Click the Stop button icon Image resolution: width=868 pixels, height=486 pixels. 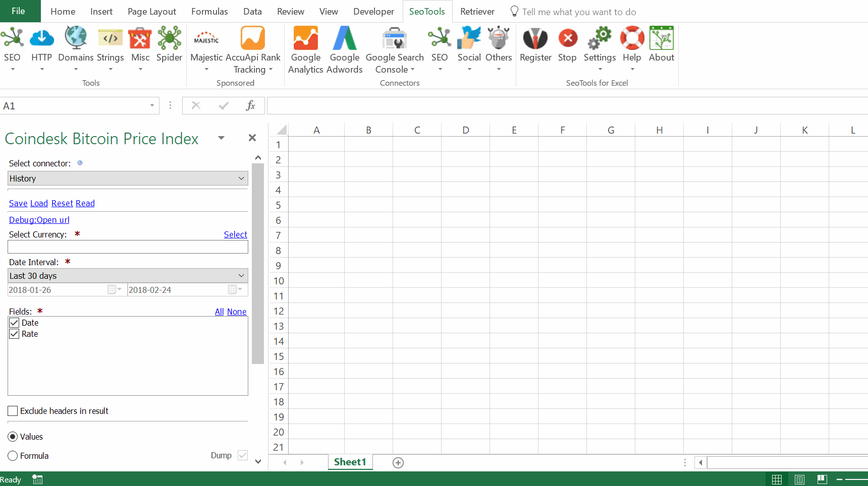click(x=568, y=38)
